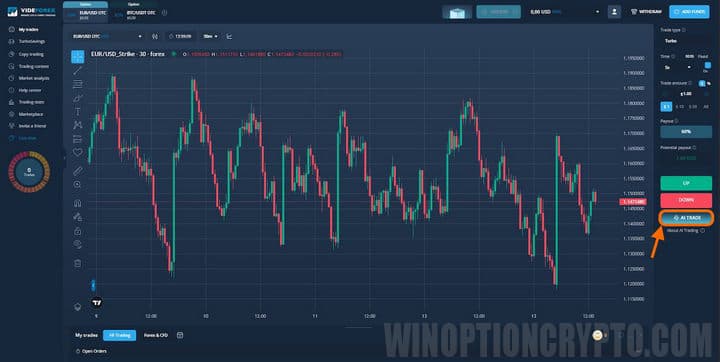The width and height of the screenshot is (720, 362).
Task: Click the ADD FUNDS button
Action: (689, 12)
